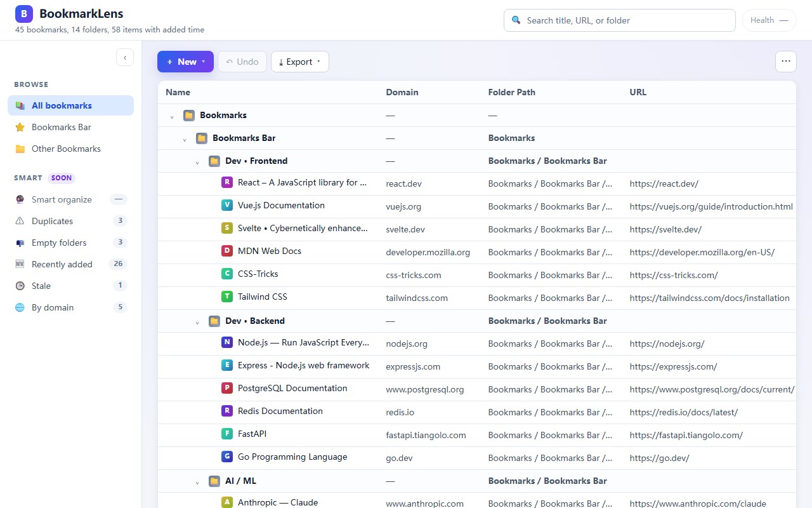This screenshot has width=812, height=508.
Task: Click the Redis Documentation R icon
Action: (226, 411)
